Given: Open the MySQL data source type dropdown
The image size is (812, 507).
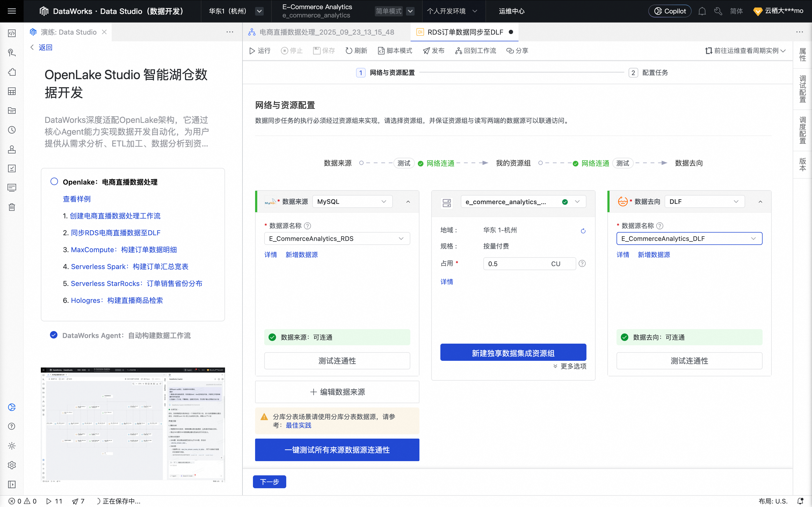Looking at the screenshot, I should pos(352,201).
